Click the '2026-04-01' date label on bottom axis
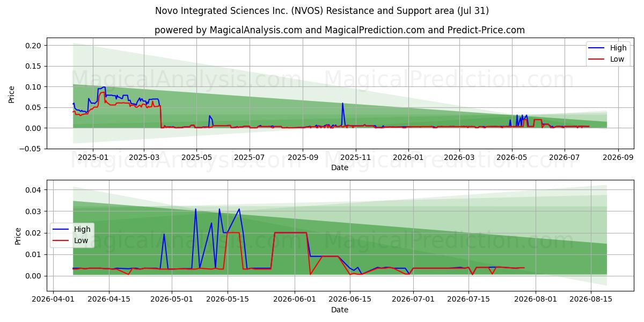 click(x=54, y=300)
